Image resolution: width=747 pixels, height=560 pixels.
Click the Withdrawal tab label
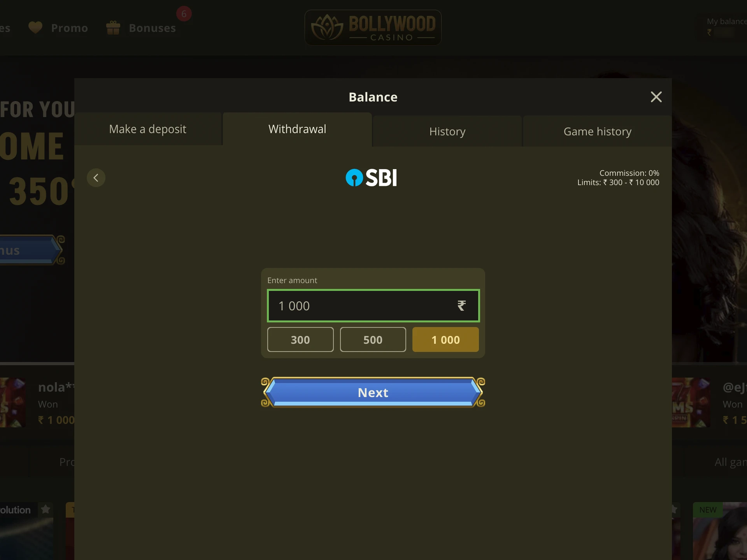297,129
